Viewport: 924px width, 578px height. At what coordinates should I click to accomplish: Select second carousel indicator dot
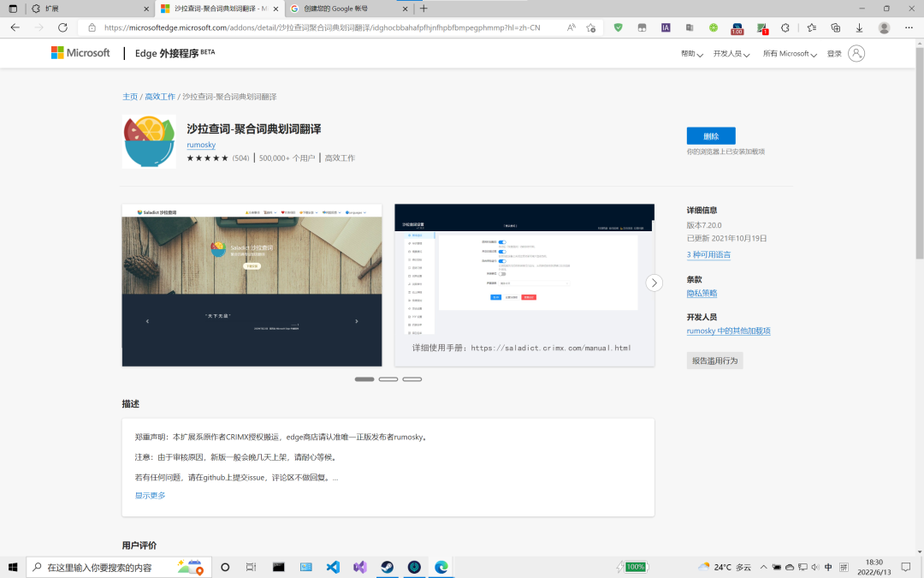tap(388, 379)
